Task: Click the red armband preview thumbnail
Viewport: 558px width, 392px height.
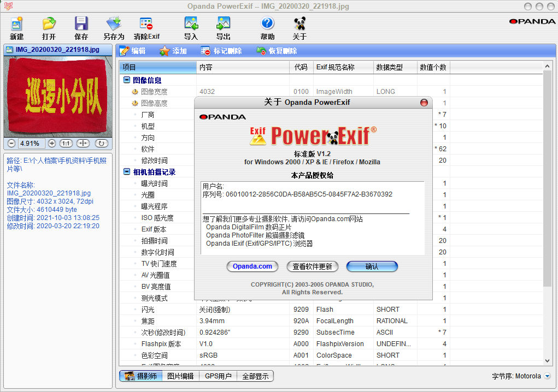Action: [57, 97]
